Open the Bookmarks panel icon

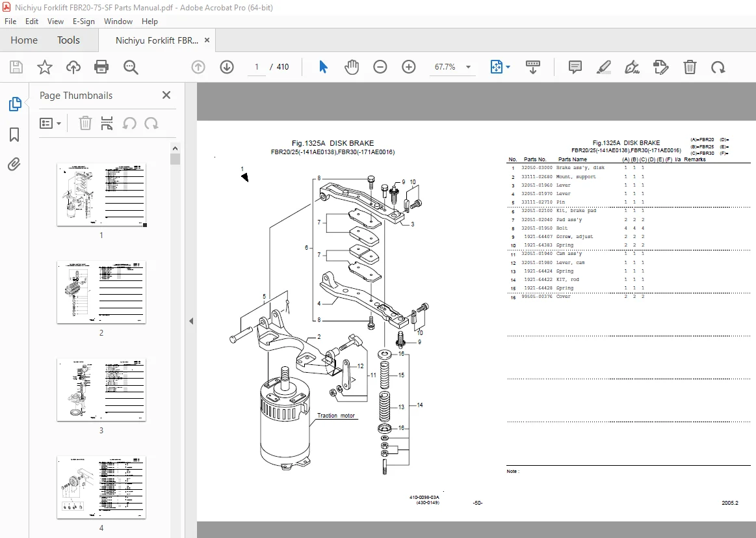[x=14, y=135]
